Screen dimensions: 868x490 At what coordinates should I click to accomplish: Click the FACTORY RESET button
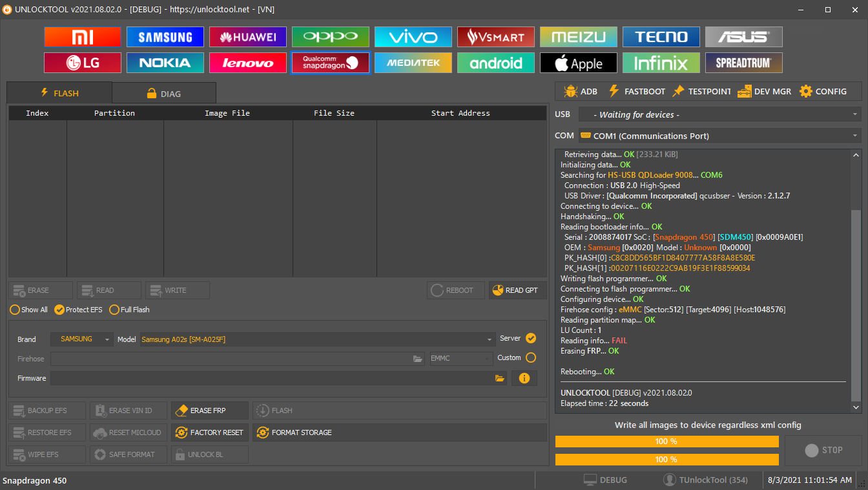[210, 432]
